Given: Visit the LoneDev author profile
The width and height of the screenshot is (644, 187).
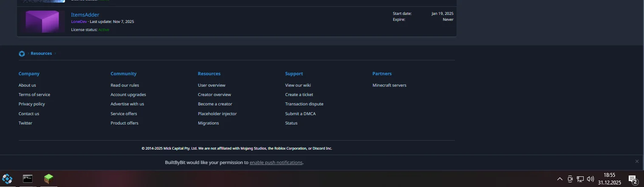Looking at the screenshot, I should click(x=79, y=22).
